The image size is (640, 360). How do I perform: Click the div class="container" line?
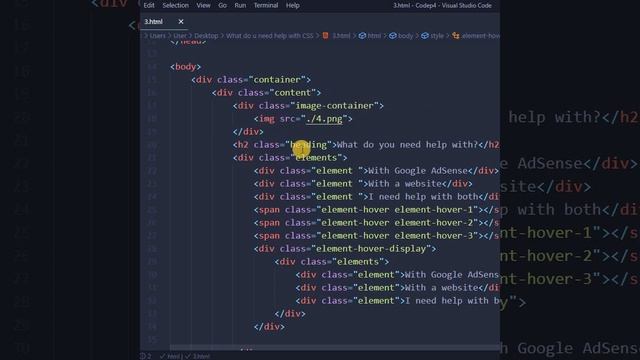point(251,80)
